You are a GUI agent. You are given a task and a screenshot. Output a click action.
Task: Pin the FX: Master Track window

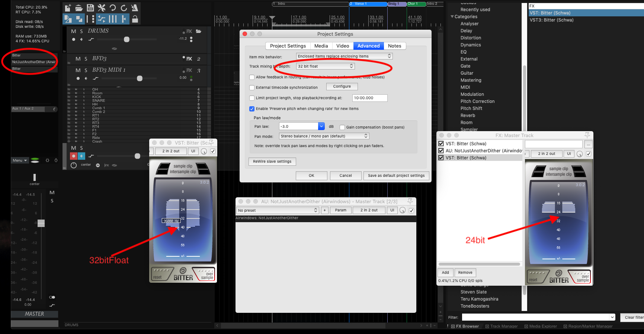[587, 135]
